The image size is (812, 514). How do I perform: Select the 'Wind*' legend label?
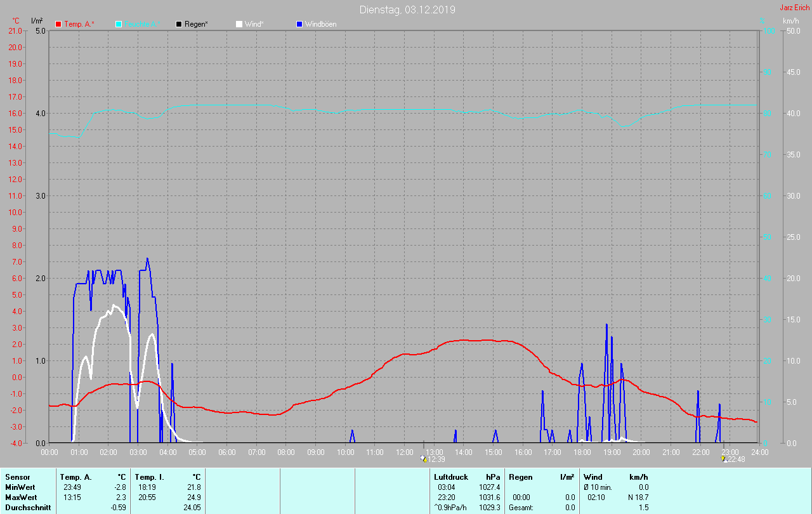click(x=254, y=24)
